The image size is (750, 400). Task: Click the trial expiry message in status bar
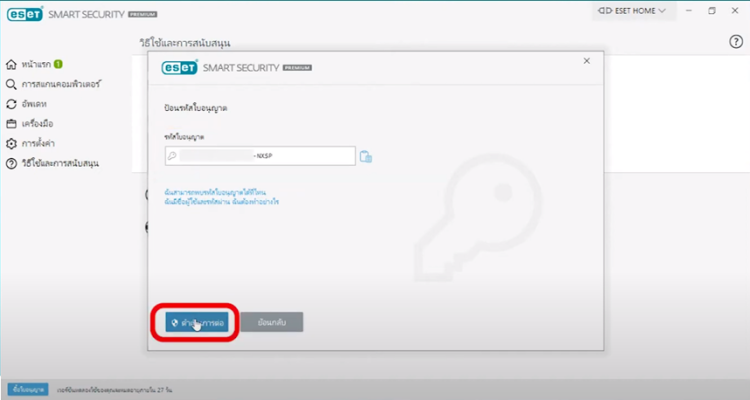tap(115, 390)
